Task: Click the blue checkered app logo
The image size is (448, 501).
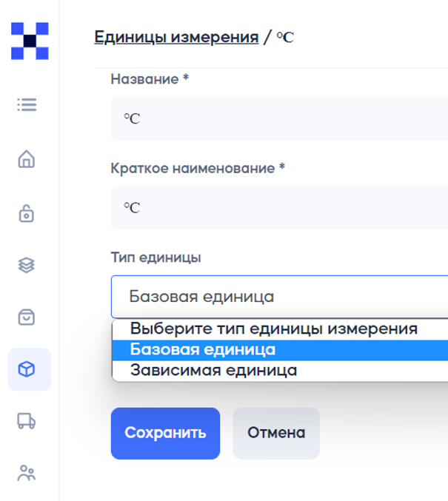Action: coord(30,41)
